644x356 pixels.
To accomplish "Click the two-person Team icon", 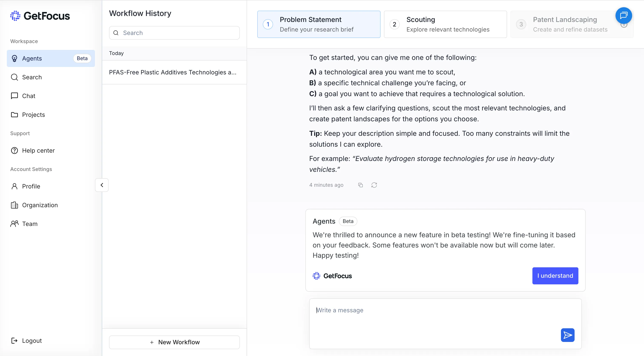I will [x=14, y=224].
